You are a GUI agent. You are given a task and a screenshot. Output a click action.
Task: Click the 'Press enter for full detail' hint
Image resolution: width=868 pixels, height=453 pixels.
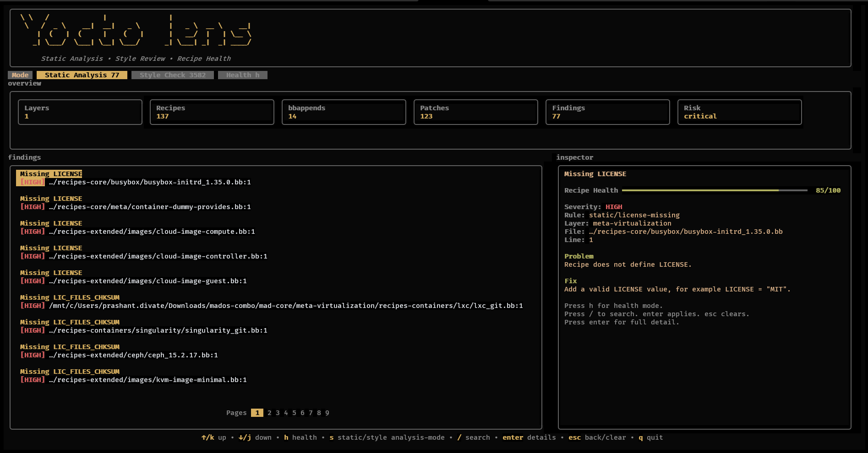pyautogui.click(x=622, y=322)
